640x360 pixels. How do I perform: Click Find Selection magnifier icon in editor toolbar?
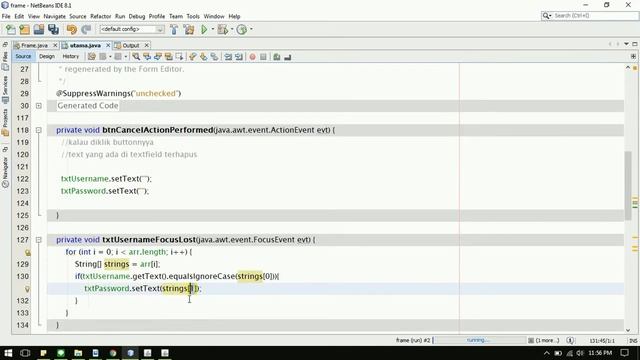pos(136,57)
